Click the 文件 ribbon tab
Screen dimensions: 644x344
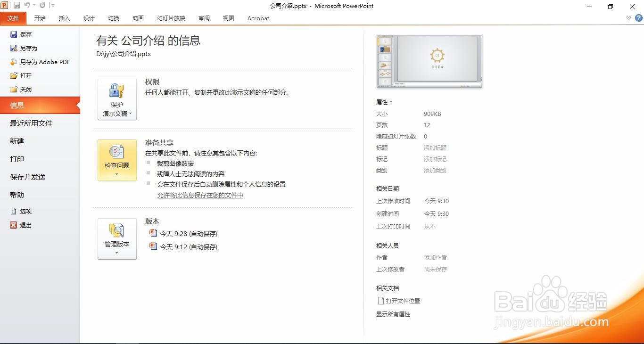click(x=13, y=18)
